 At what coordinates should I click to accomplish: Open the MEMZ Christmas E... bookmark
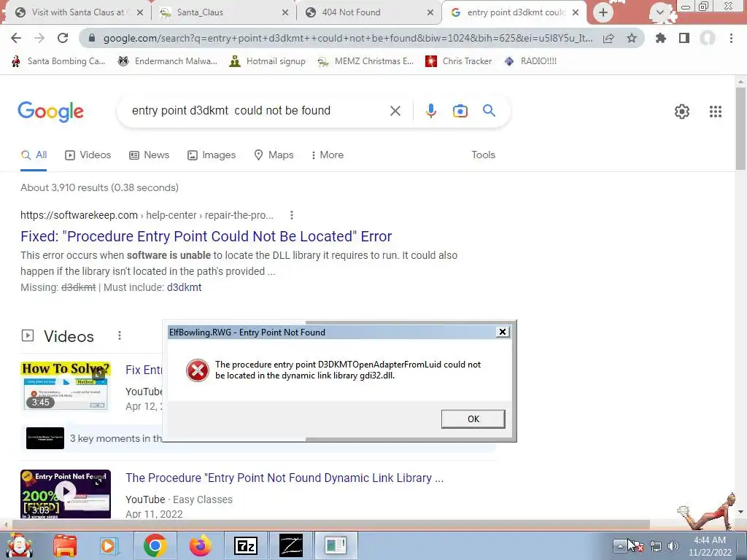365,61
